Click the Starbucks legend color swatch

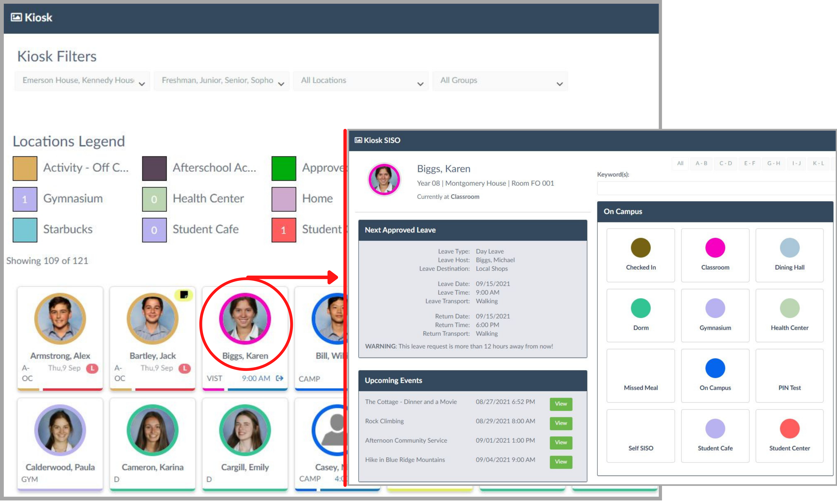pos(25,230)
